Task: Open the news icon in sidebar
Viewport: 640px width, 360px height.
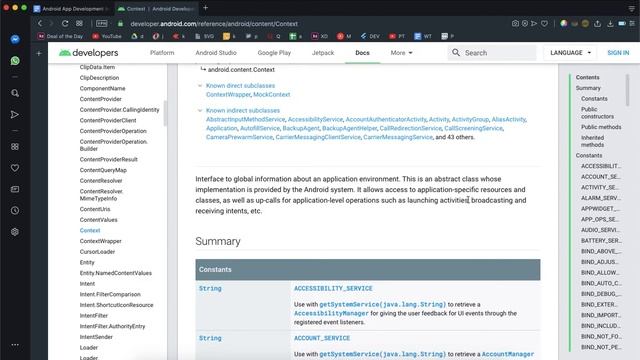Action: 15,189
